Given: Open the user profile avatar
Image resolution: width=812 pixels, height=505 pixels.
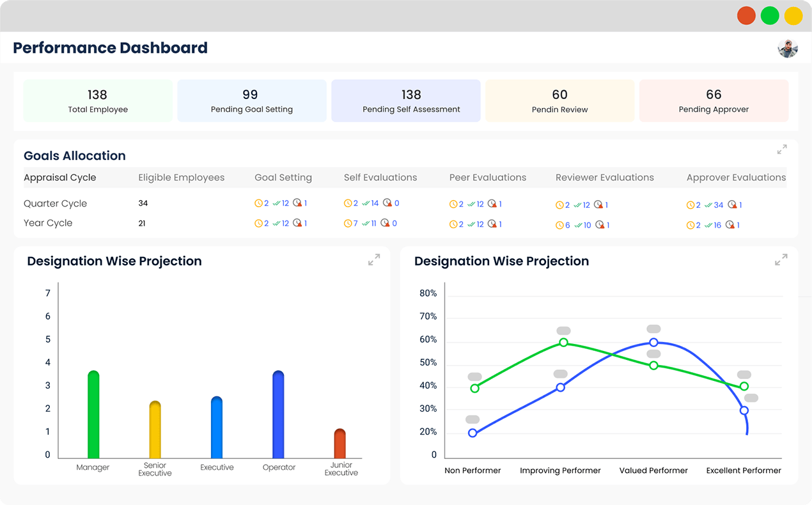Looking at the screenshot, I should click(788, 48).
